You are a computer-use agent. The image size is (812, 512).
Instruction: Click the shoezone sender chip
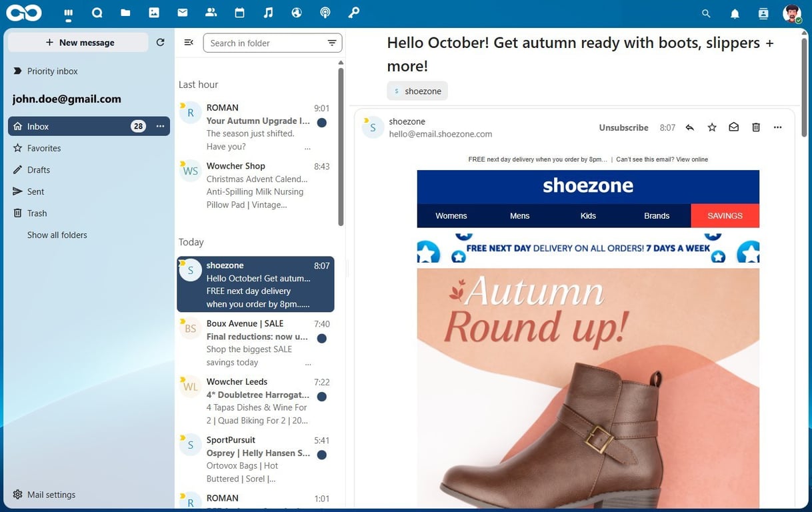[417, 91]
